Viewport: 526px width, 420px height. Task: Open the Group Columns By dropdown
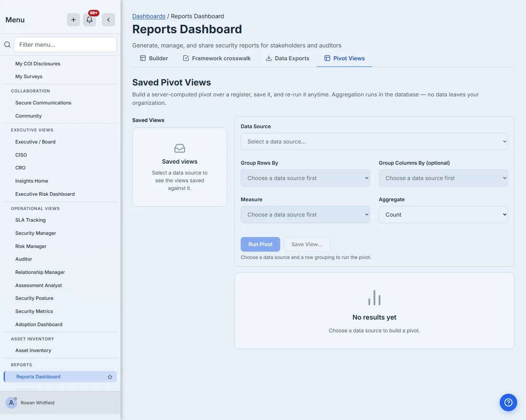coord(443,178)
